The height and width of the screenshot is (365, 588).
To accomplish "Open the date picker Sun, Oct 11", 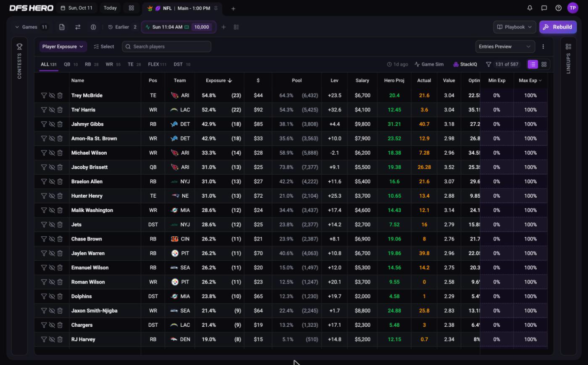I will (x=76, y=8).
